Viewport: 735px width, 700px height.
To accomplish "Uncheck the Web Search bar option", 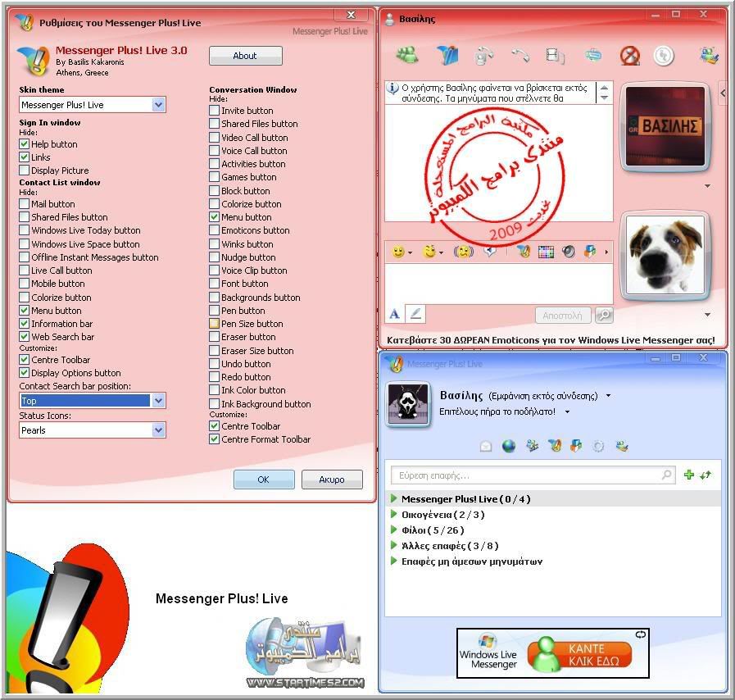I will [25, 337].
